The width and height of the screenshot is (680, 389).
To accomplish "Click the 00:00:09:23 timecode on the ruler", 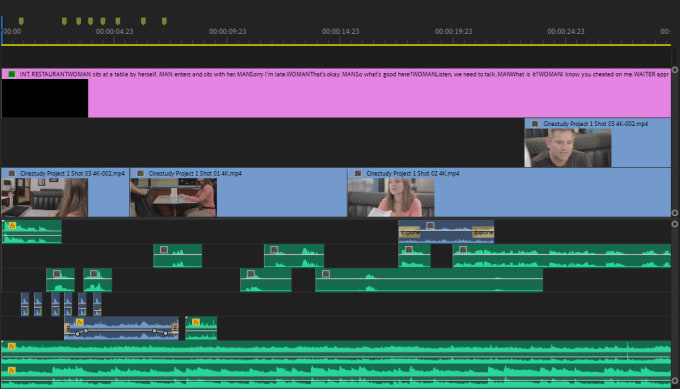I will click(227, 31).
